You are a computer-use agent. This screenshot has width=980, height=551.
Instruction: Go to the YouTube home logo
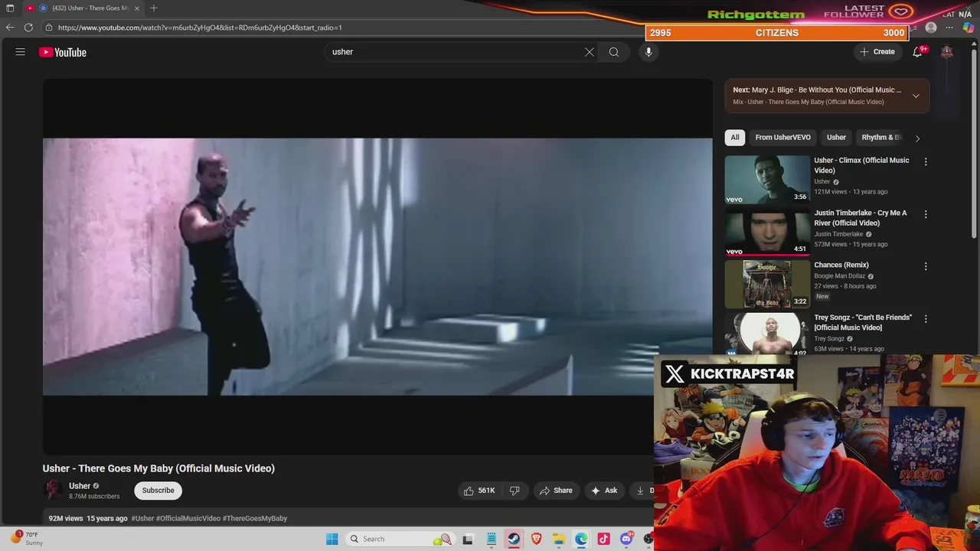63,52
